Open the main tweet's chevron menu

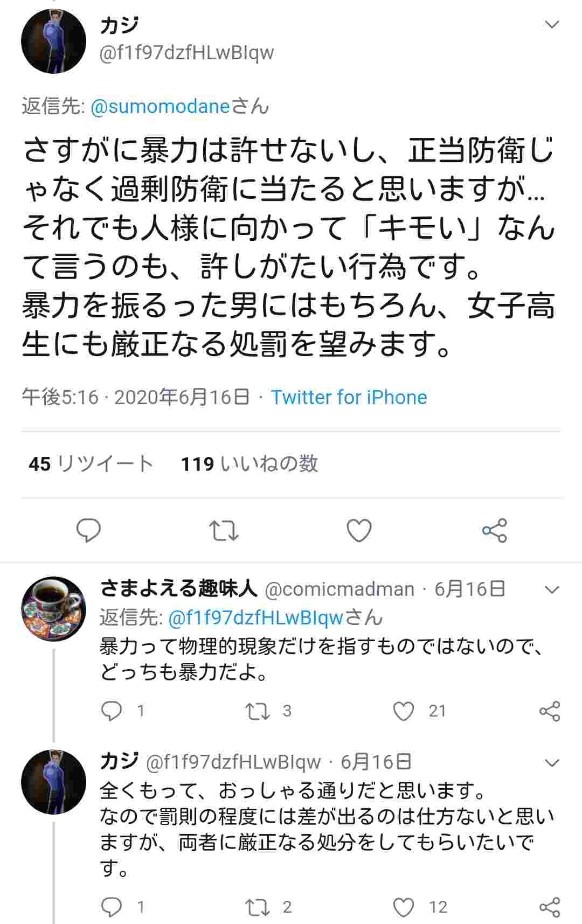[552, 25]
